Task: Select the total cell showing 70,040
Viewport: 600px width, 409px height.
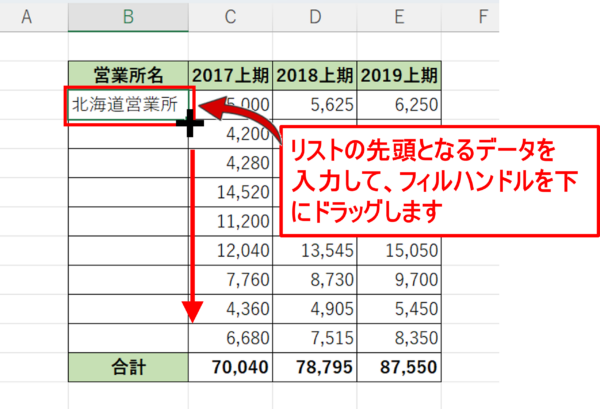Action: pos(231,367)
